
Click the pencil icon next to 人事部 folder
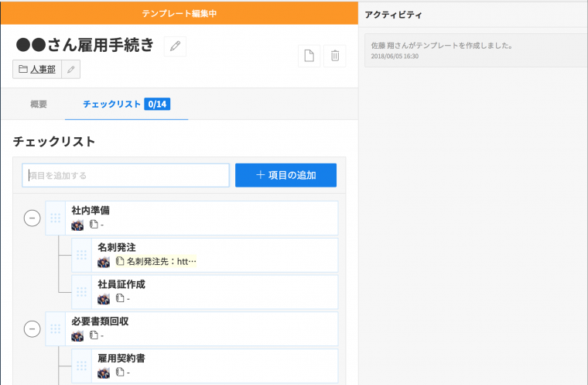(70, 70)
